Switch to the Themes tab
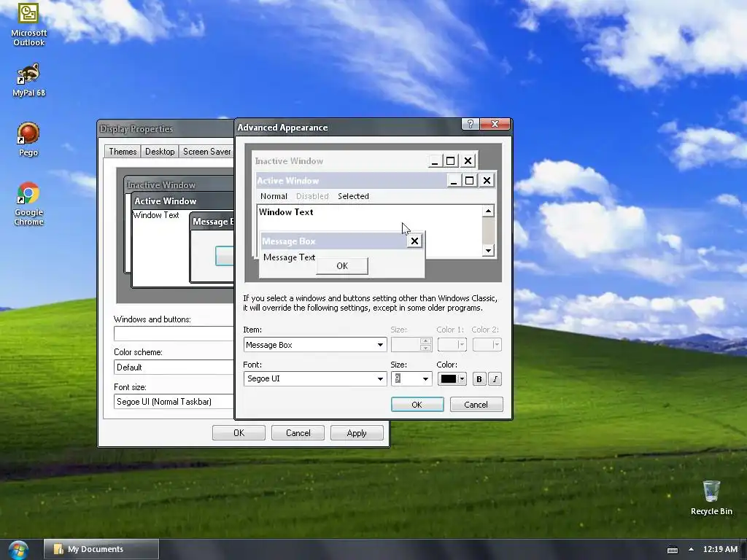747x560 pixels. [123, 152]
